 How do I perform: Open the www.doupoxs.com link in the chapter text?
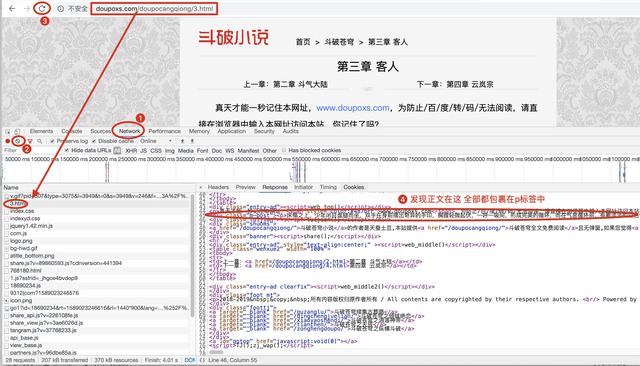click(353, 108)
